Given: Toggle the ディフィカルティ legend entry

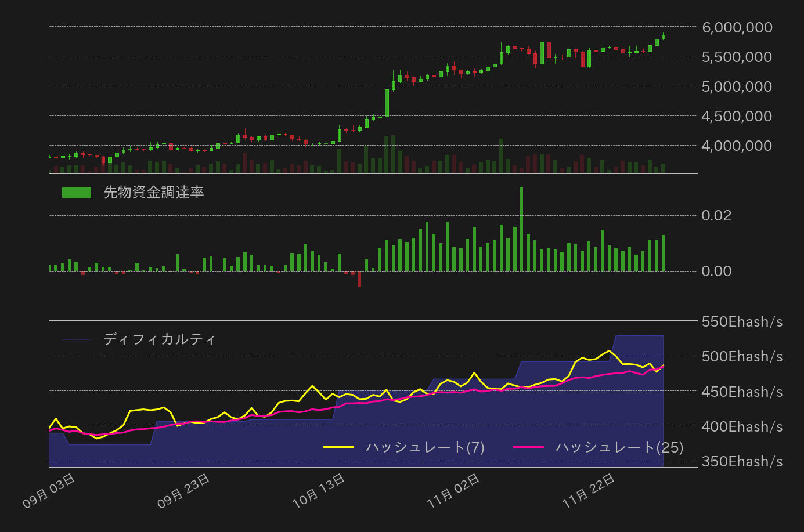Looking at the screenshot, I should click(159, 339).
